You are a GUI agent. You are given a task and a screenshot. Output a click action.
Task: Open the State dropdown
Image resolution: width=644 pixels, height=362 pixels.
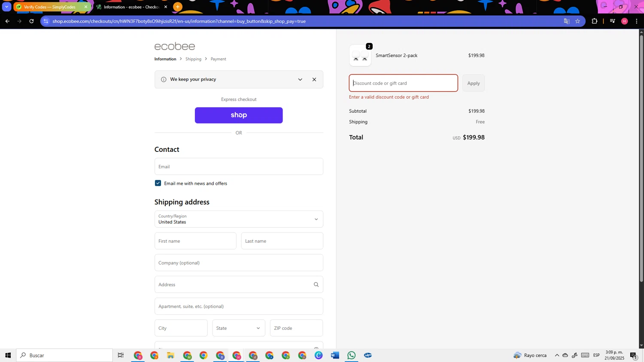pos(239,328)
